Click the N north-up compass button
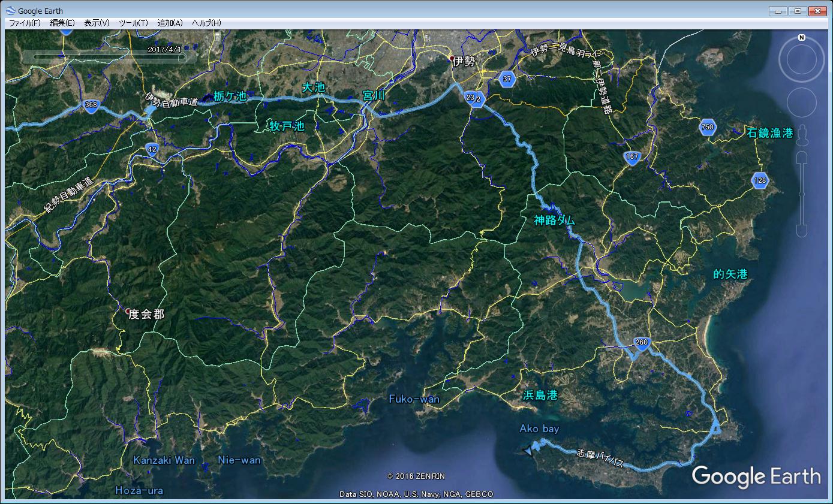The image size is (833, 504). coord(801,37)
